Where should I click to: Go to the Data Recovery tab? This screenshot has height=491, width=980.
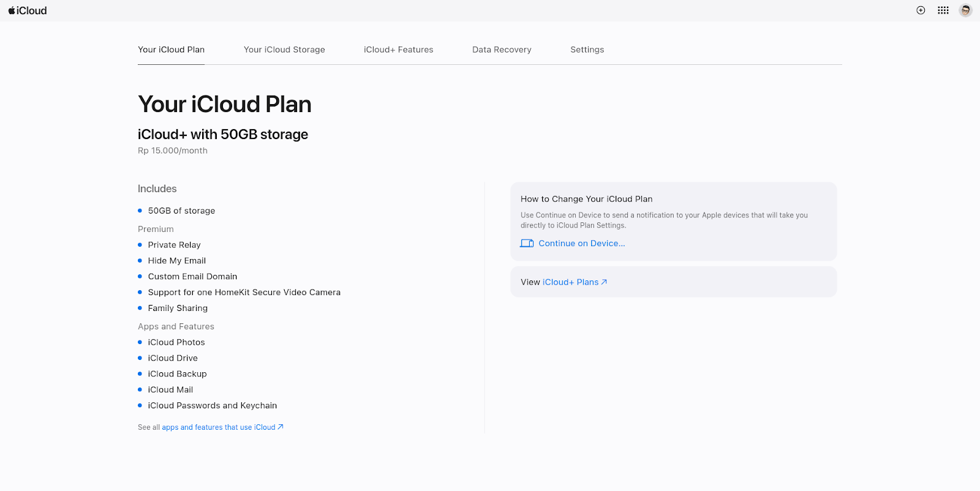tap(502, 50)
